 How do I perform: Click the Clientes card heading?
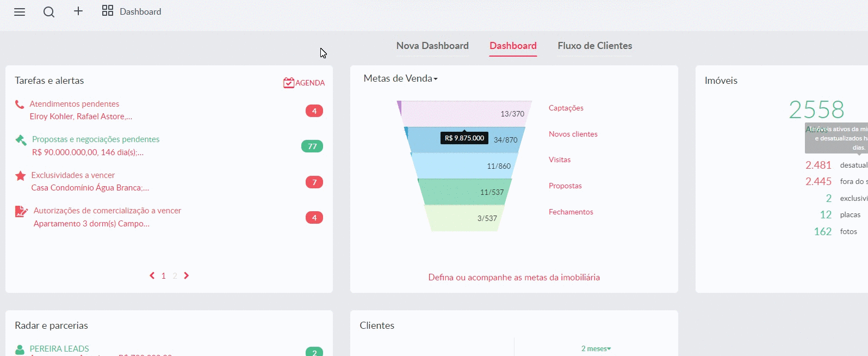377,326
